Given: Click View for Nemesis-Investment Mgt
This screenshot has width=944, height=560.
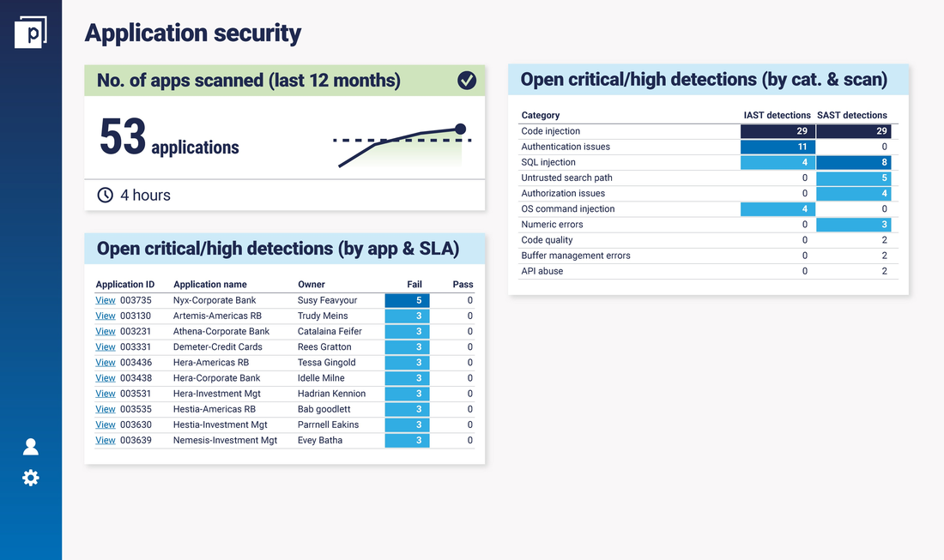Looking at the screenshot, I should 105,440.
